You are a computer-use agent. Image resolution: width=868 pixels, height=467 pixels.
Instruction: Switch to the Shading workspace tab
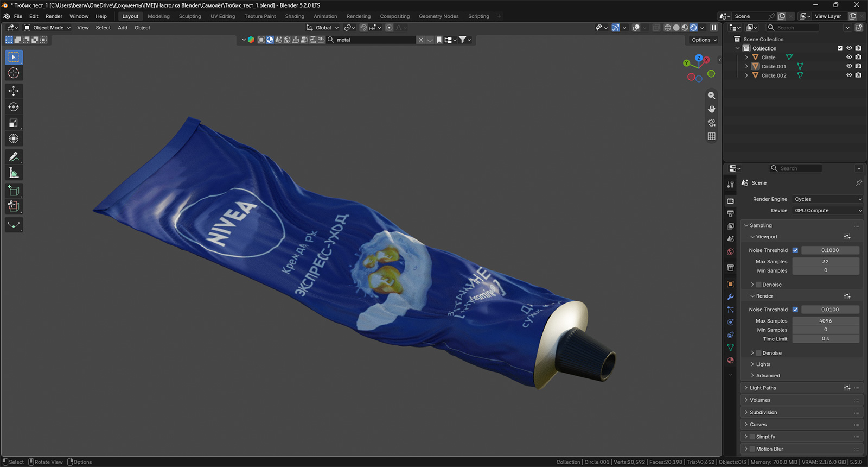[295, 16]
